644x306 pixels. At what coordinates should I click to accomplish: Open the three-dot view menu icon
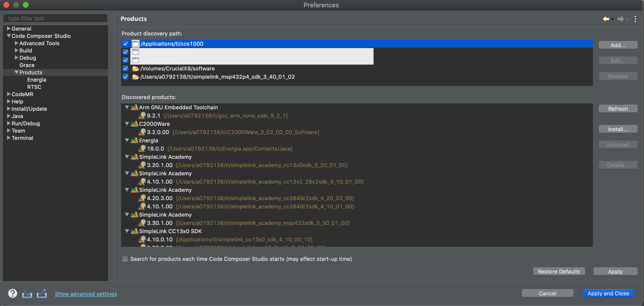(635, 19)
